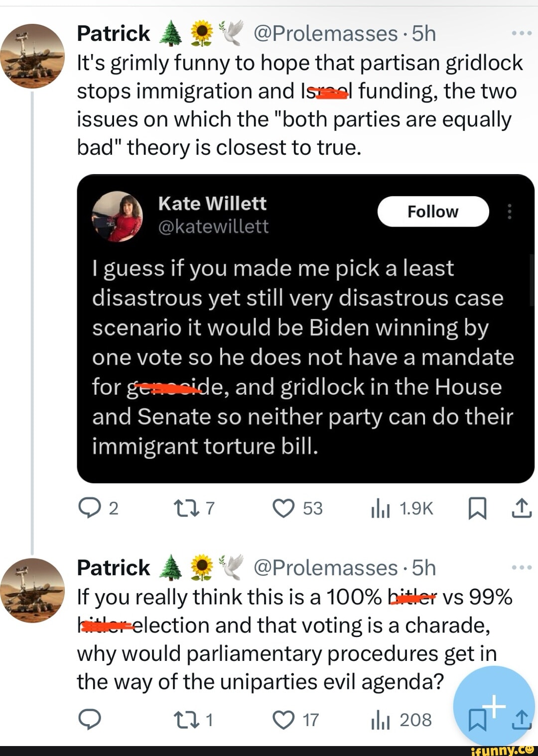Retweet the second tweet with 1 repost
The image size is (538, 756).
(x=185, y=720)
